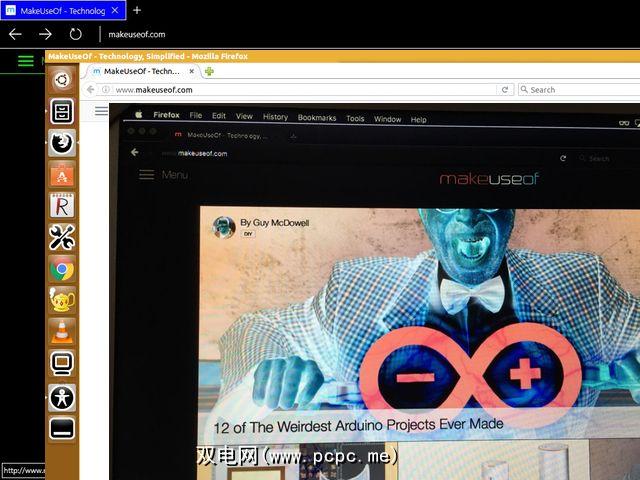Open Ubuntu Software Center launcher icon
Viewport: 640px width, 480px height.
pyautogui.click(x=62, y=175)
